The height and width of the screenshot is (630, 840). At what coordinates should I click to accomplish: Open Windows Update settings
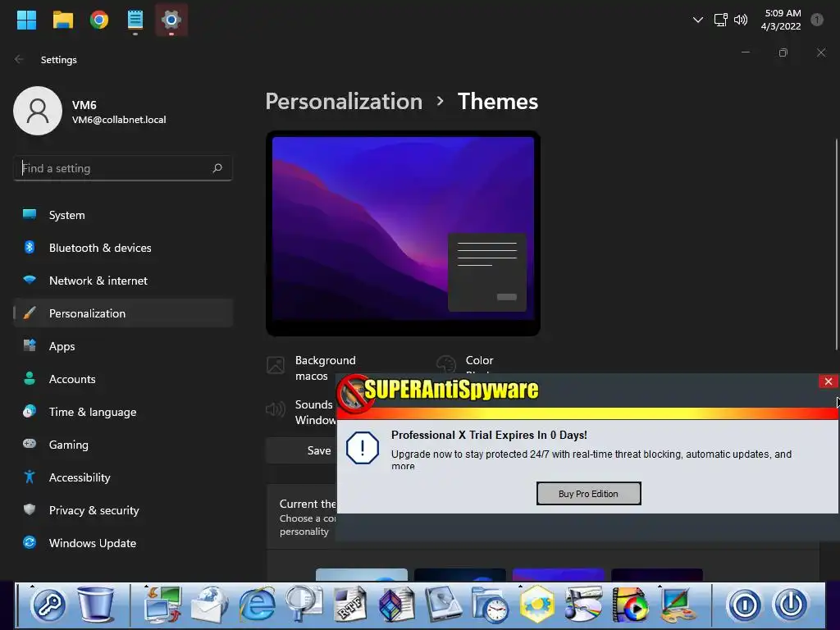(123, 543)
